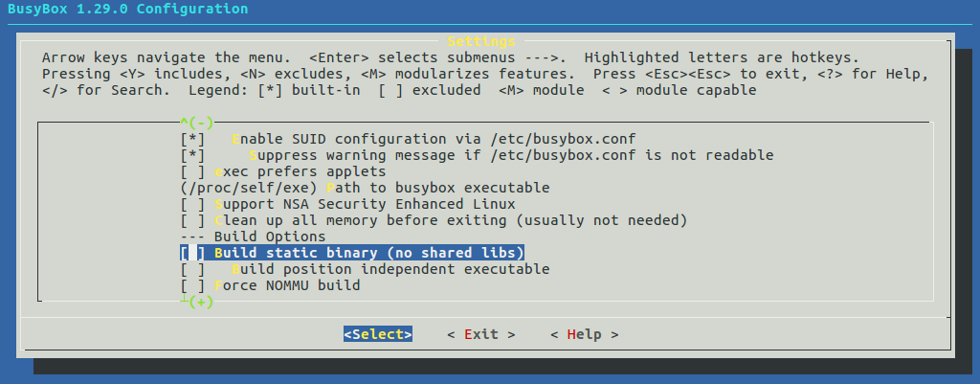The height and width of the screenshot is (384, 980).
Task: Toggle Build static binary (no shared libs)
Action: [192, 253]
